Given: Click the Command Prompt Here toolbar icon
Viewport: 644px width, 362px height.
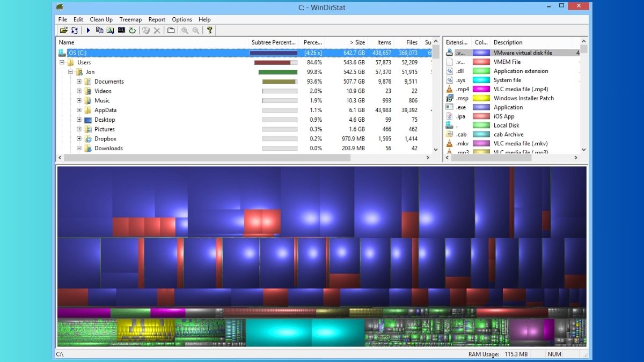Looking at the screenshot, I should [121, 31].
